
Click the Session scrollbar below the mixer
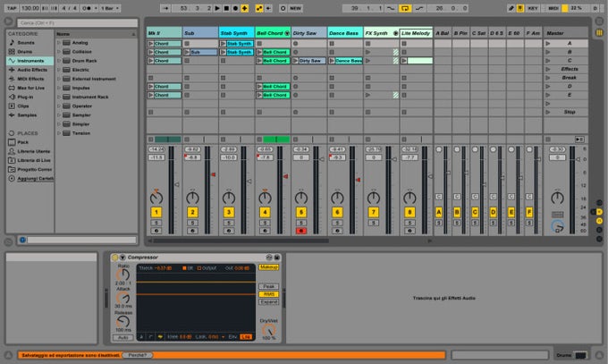(x=241, y=241)
